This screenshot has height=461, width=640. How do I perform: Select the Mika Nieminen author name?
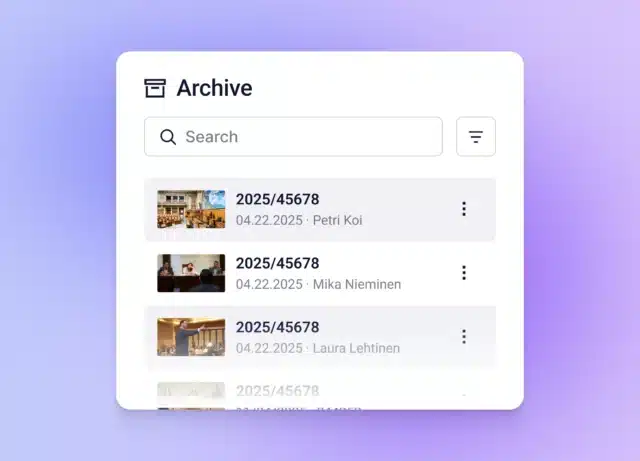[x=356, y=284]
